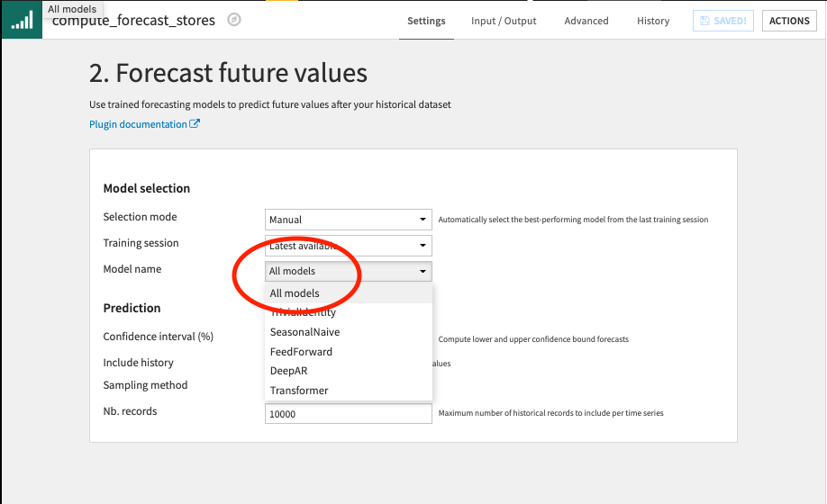
Task: Open the ACTIONS menu button
Action: (789, 21)
